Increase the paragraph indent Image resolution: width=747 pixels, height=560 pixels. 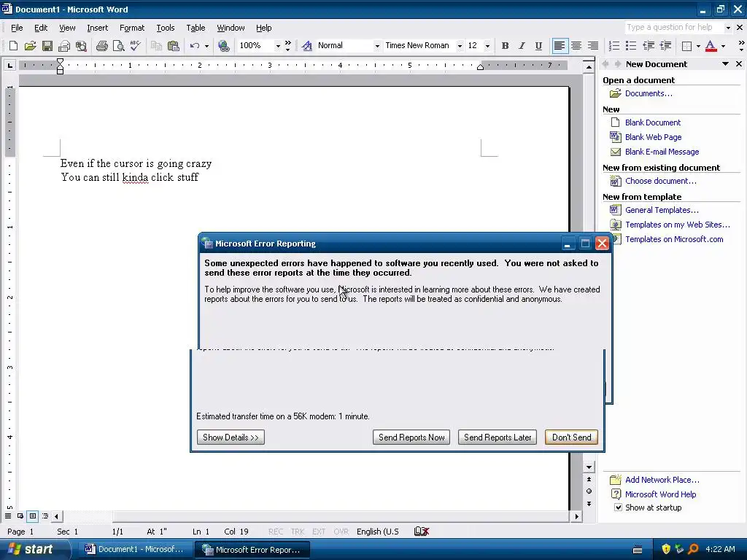click(665, 46)
